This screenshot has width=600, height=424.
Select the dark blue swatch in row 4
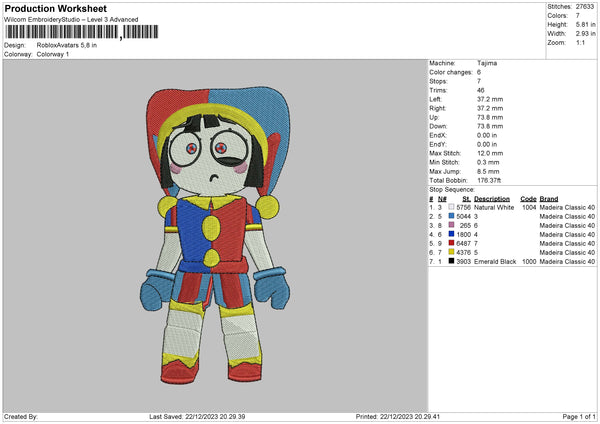[452, 234]
